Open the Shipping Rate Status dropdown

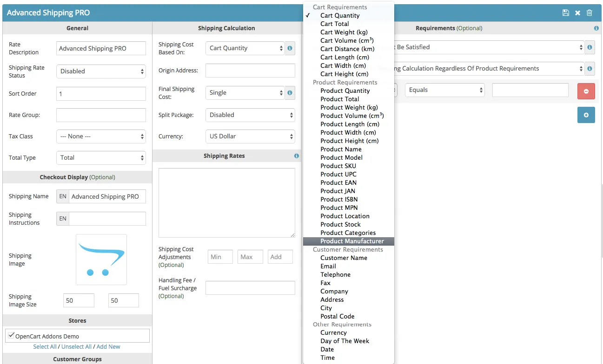(101, 71)
